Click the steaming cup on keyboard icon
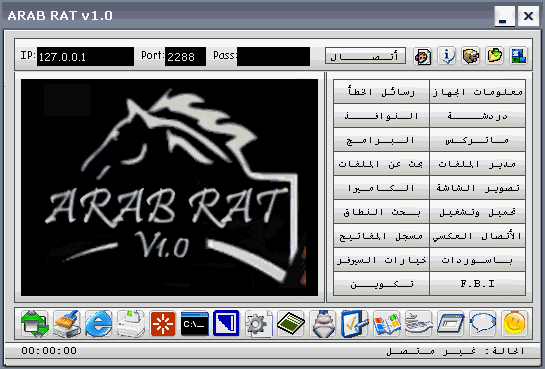Screen dimensions: 545x369 419,324
